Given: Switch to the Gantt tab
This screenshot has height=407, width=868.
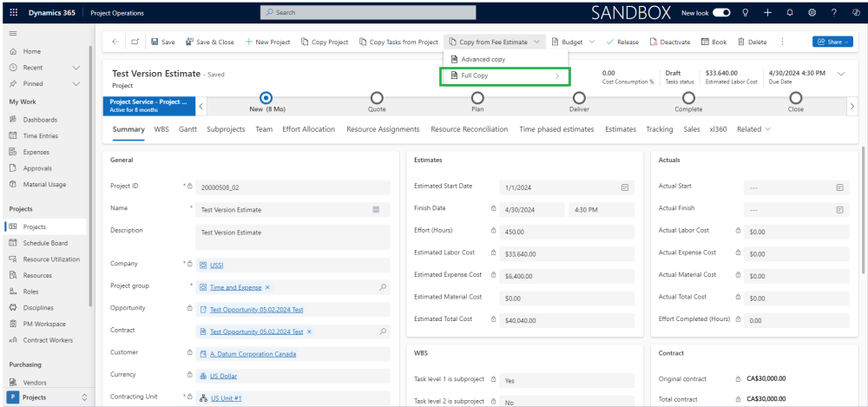Looking at the screenshot, I should [187, 129].
